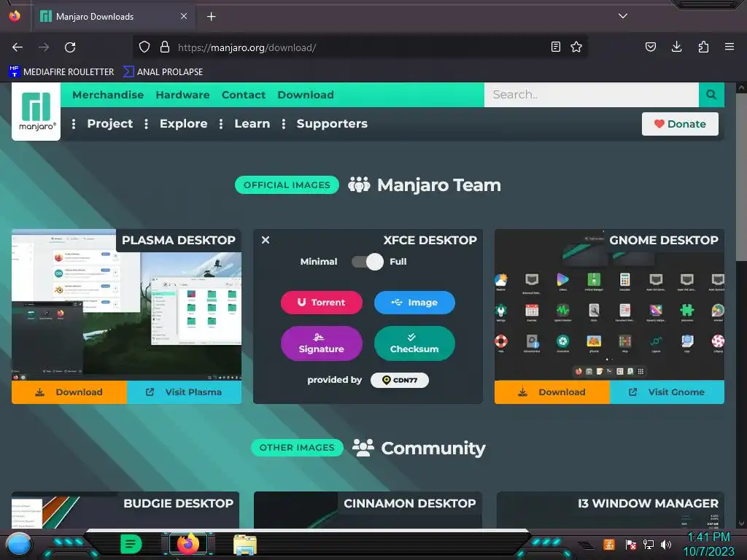Image resolution: width=747 pixels, height=560 pixels.
Task: Click the Budgie Desktop card title
Action: (178, 503)
